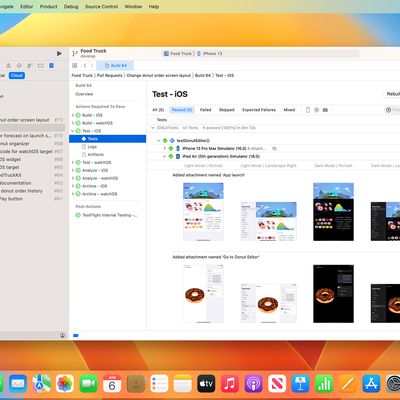Show Mixed test results
Viewport: 400px width, 400px height.
click(289, 110)
